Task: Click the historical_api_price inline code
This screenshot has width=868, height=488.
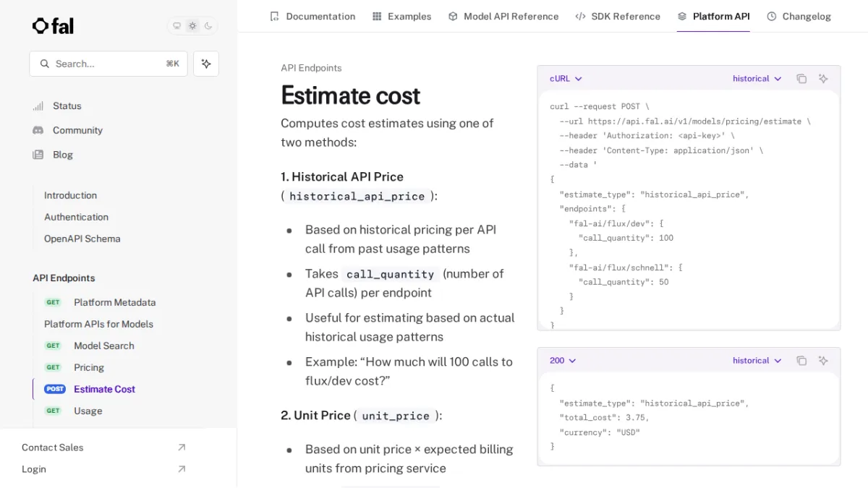Action: [357, 196]
